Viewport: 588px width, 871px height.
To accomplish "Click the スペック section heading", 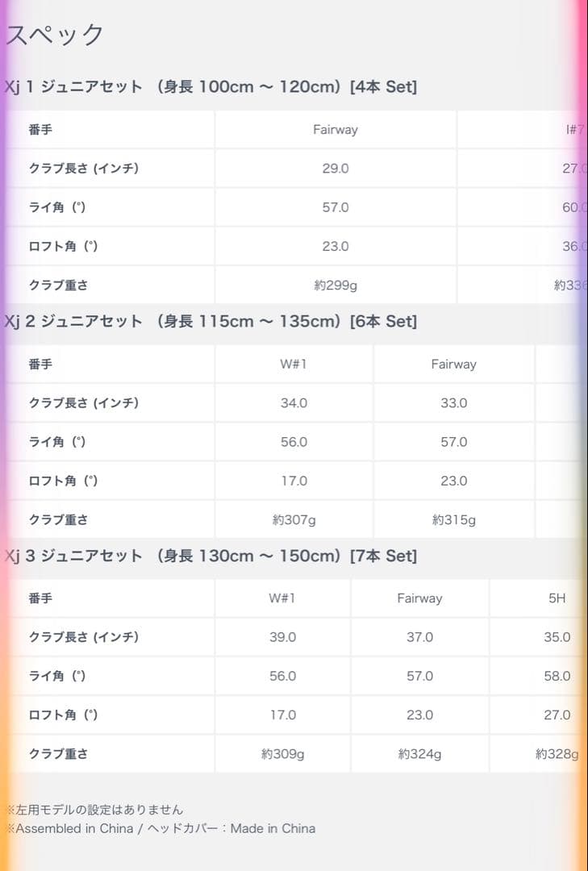I will 55,35.
